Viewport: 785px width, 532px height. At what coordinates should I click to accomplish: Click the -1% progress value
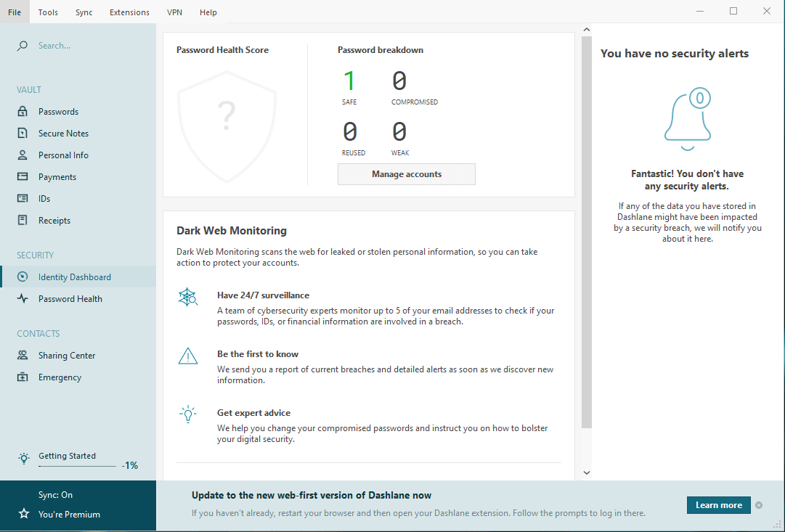[x=130, y=465]
